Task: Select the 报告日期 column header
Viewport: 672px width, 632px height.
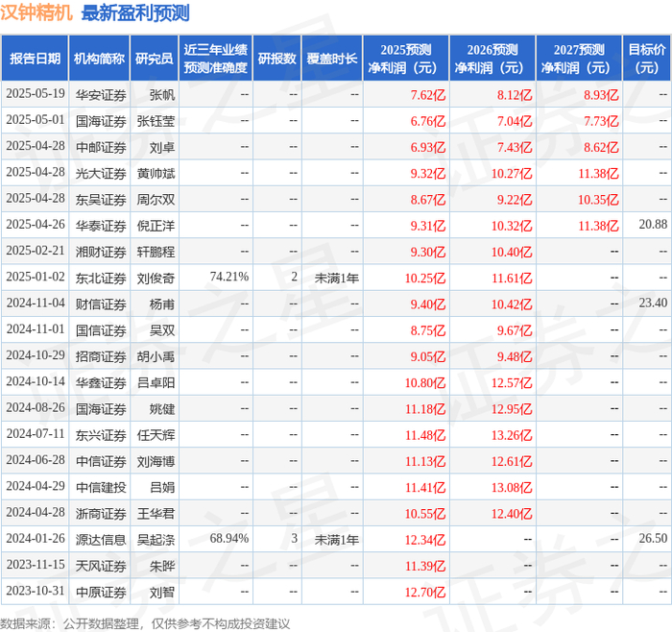Action: coord(35,59)
